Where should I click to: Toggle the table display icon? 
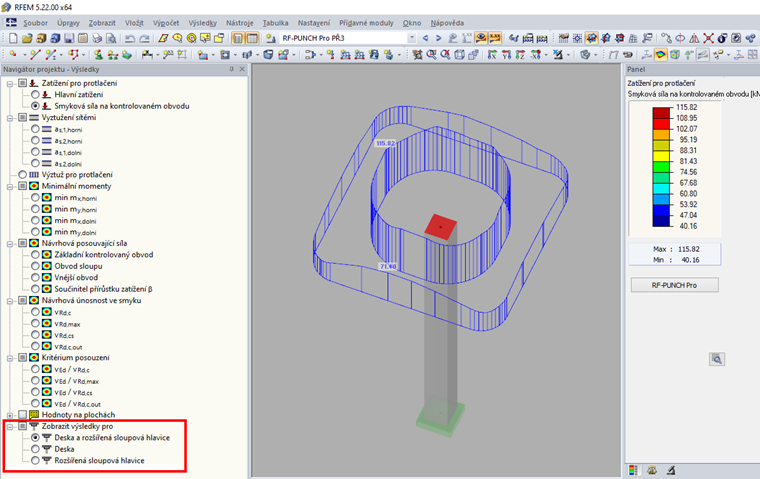[x=252, y=38]
